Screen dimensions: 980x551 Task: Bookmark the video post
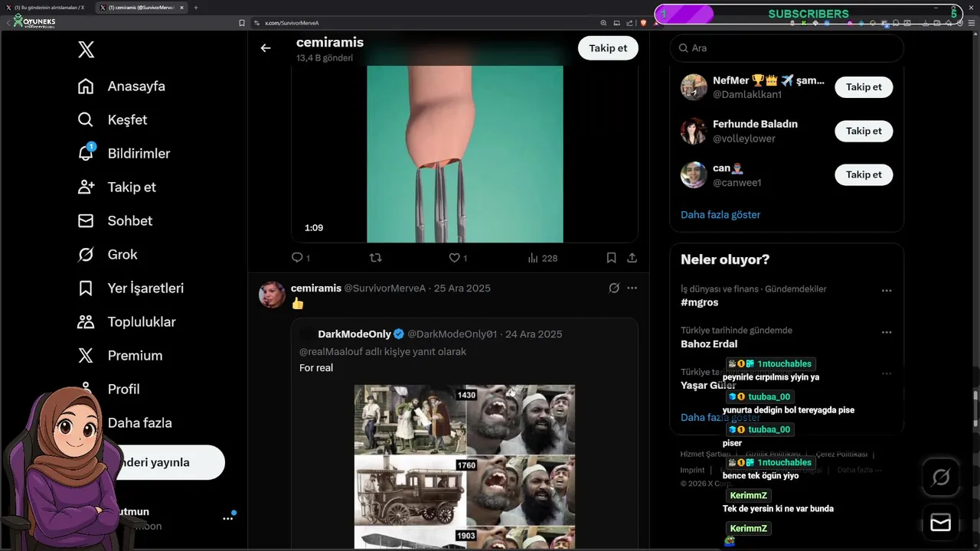[611, 258]
